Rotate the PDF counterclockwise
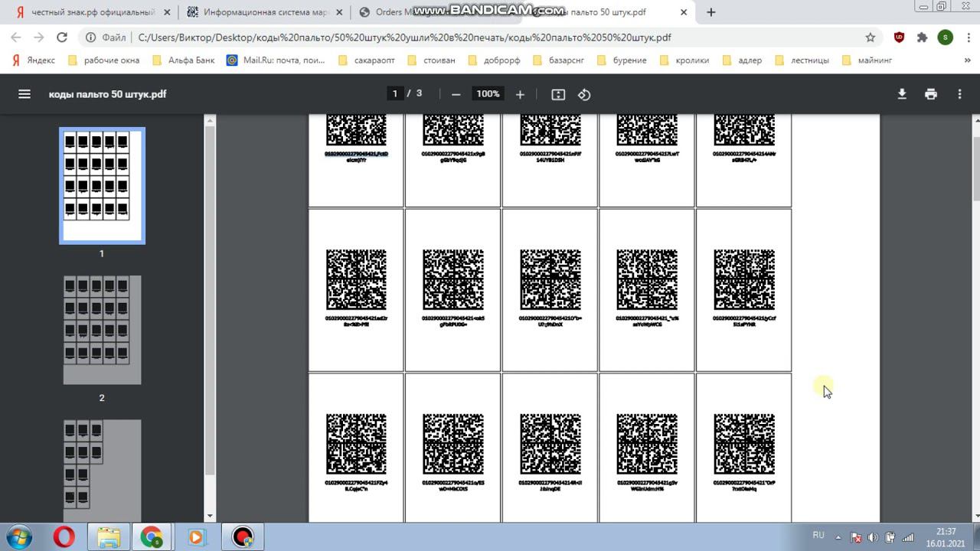The height and width of the screenshot is (551, 980). (584, 94)
